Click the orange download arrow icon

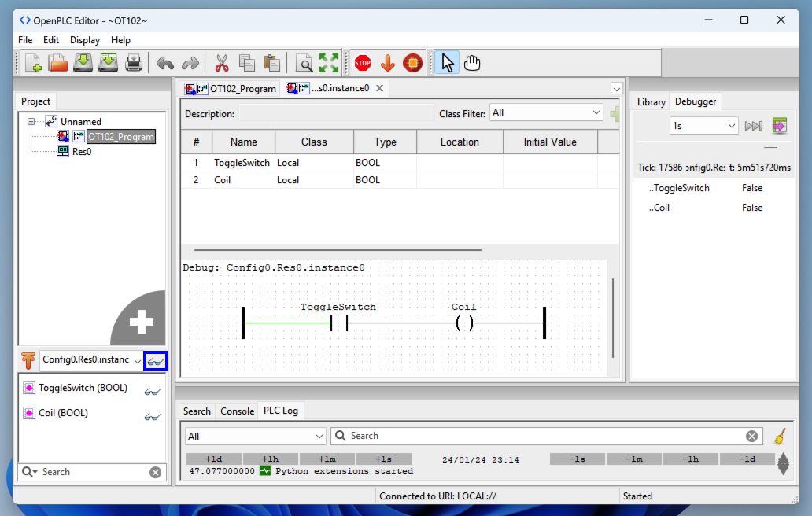click(387, 63)
